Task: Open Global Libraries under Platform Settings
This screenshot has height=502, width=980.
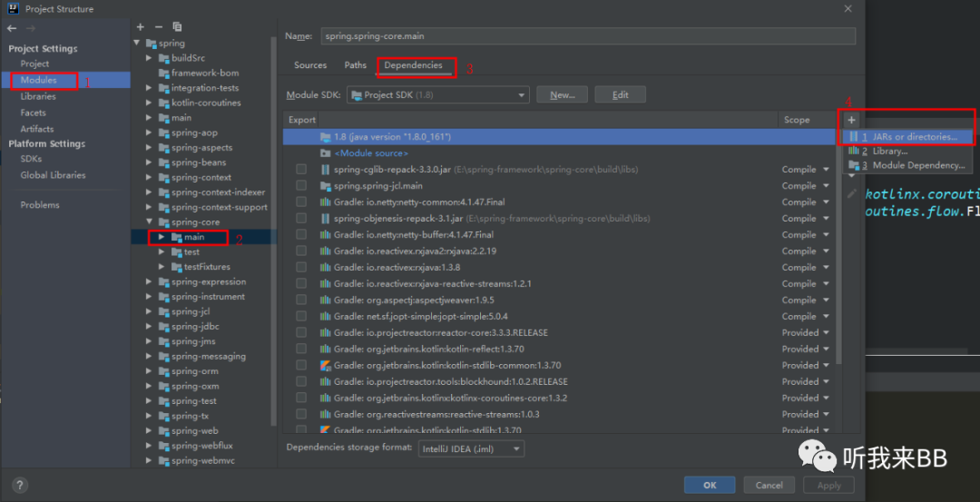Action: (54, 175)
